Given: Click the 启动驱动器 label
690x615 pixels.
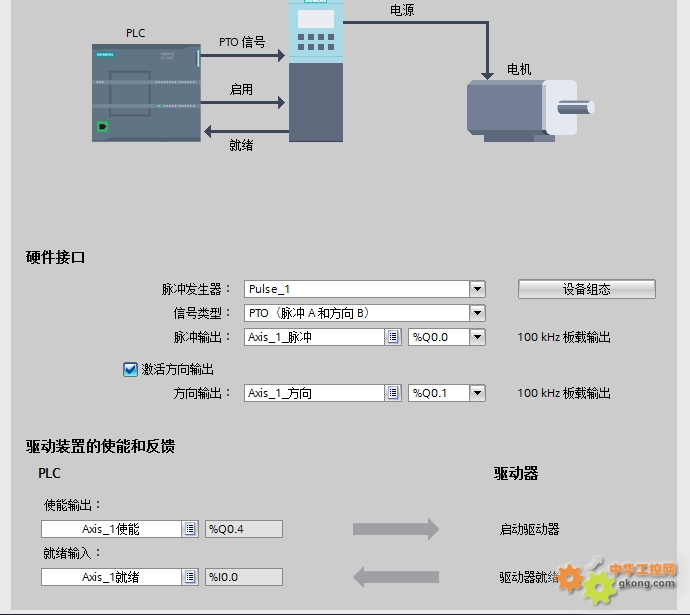Looking at the screenshot, I should pos(529,529).
